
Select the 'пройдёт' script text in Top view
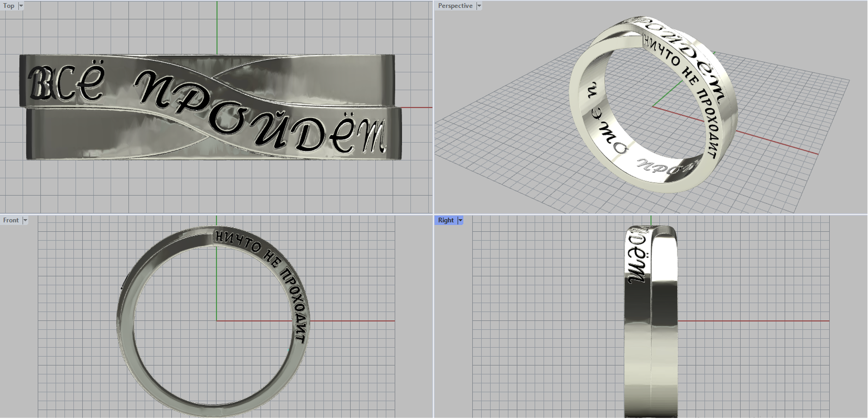[260, 114]
